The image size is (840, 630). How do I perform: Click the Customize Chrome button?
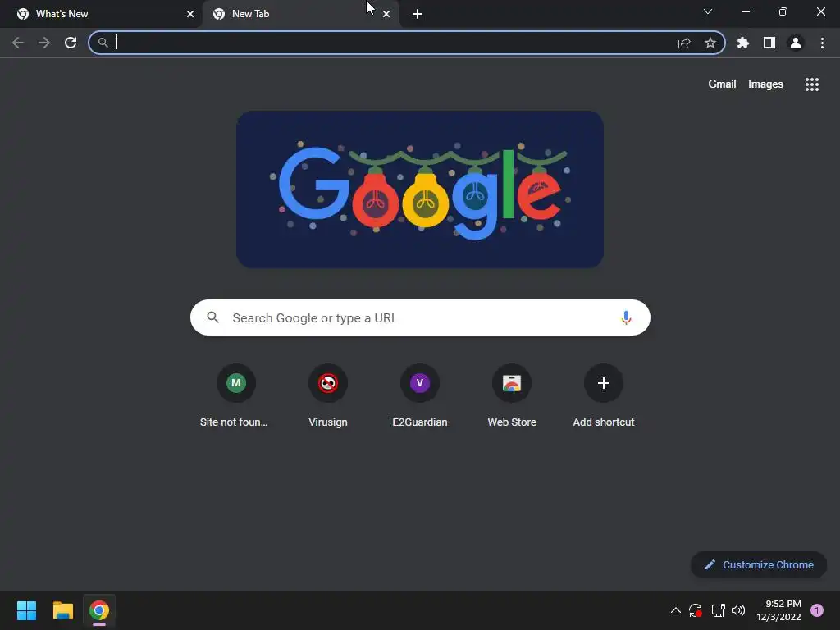(759, 564)
